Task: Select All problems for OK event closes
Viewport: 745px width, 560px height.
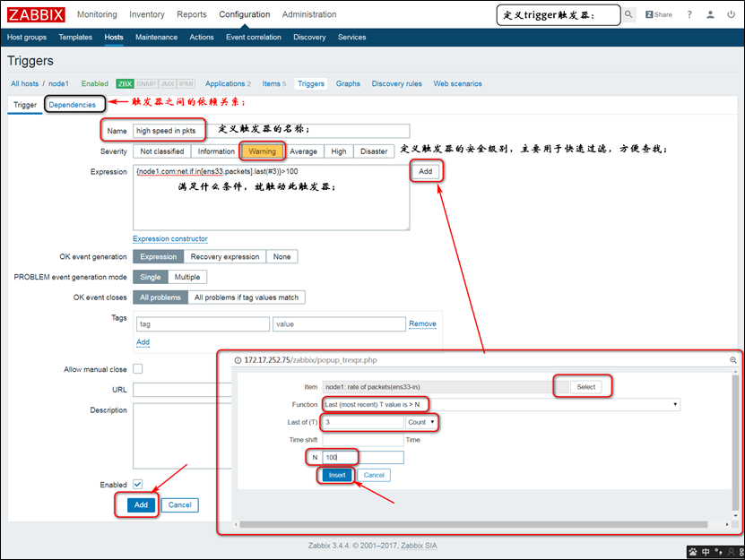Action: coord(160,297)
